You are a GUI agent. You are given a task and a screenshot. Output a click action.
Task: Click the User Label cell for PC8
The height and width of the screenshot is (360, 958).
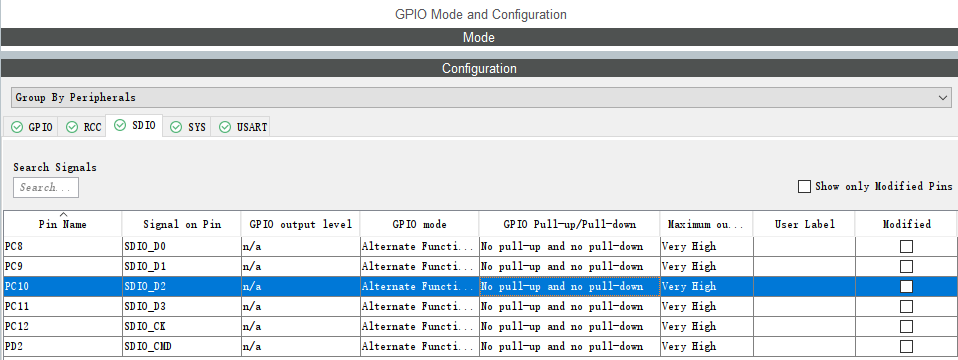[804, 246]
